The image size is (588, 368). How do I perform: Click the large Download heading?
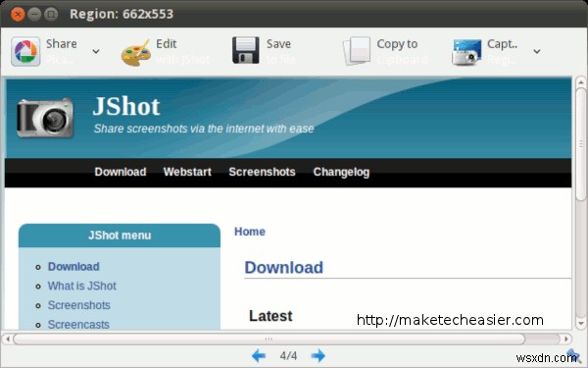click(x=284, y=267)
